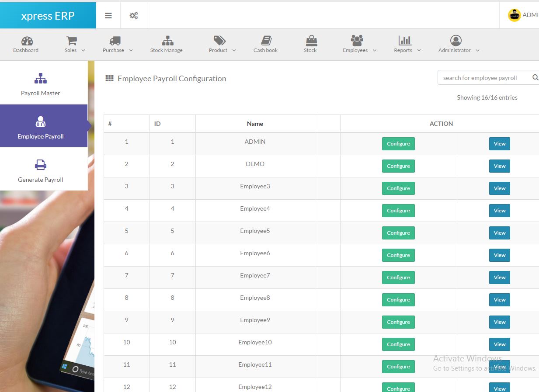539x392 pixels.
Task: Click the Employees group icon
Action: [357, 41]
